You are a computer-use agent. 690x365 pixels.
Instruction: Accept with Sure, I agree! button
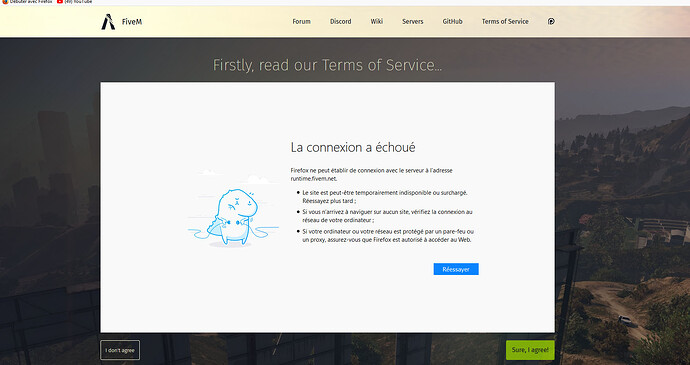[530, 350]
